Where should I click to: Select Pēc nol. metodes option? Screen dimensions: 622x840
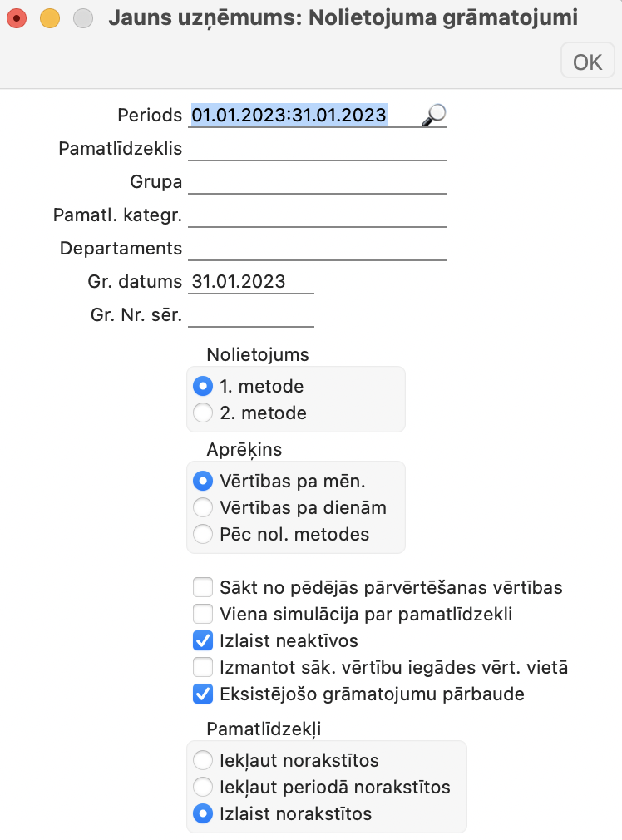(x=202, y=534)
